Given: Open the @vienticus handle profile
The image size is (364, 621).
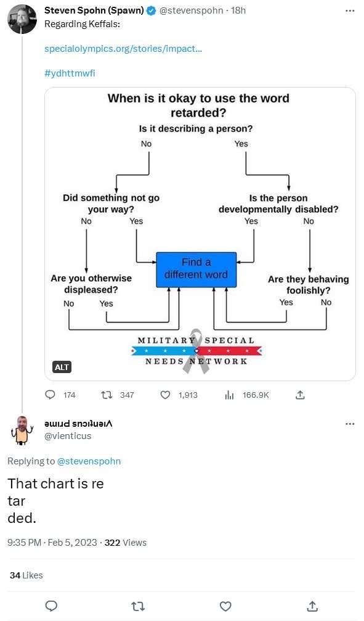Looking at the screenshot, I should point(68,436).
